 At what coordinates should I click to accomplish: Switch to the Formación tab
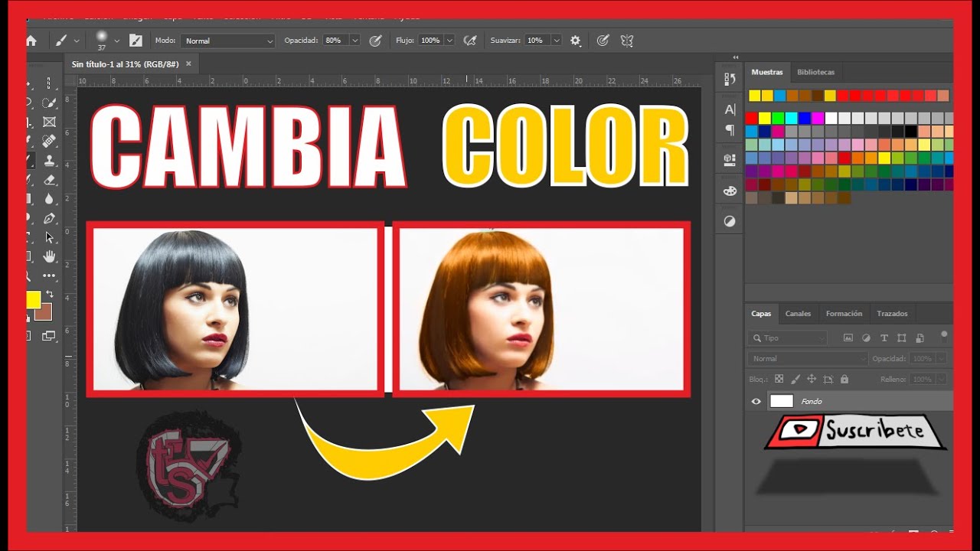(844, 314)
